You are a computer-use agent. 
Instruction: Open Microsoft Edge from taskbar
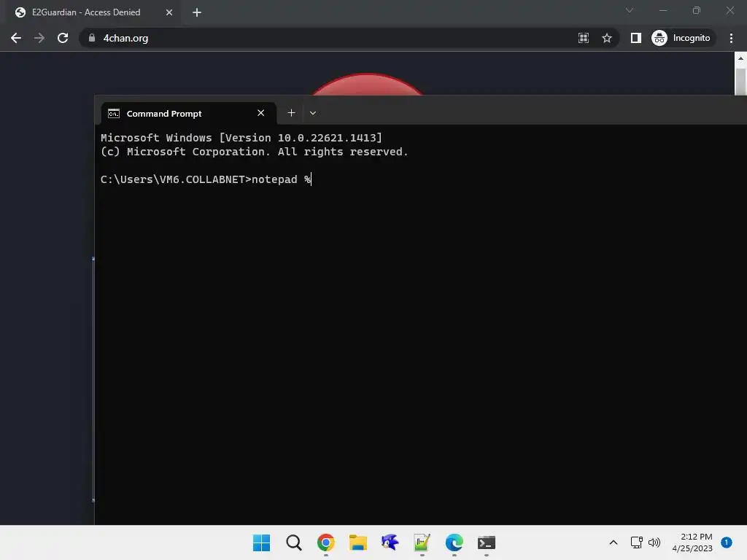[x=454, y=542]
